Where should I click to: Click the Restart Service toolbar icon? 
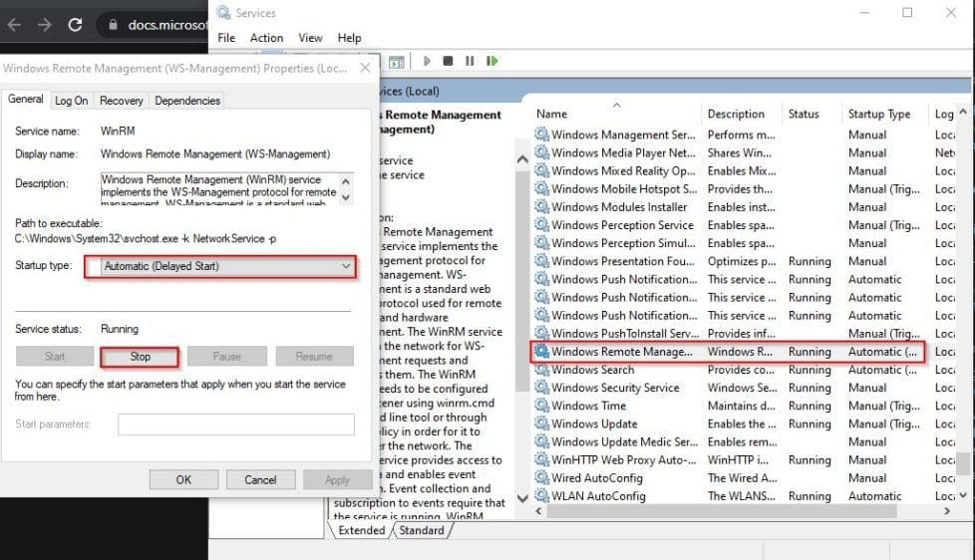[491, 62]
